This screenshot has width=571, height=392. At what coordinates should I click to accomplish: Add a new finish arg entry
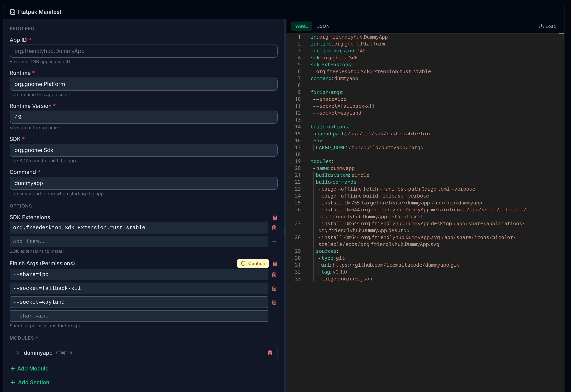[274, 316]
